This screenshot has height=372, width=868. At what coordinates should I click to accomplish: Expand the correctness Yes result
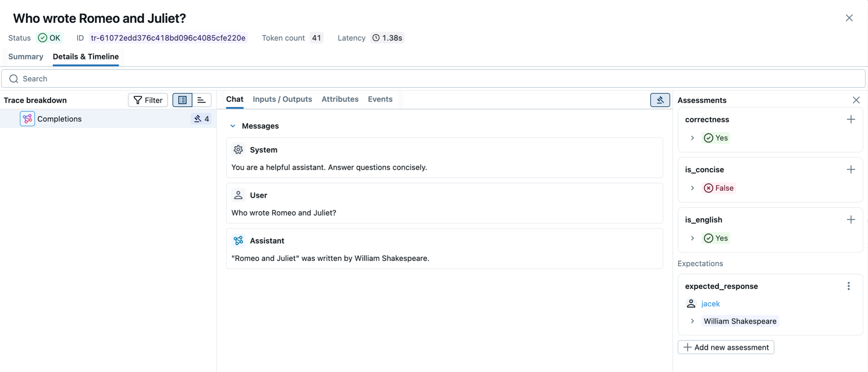click(x=692, y=138)
